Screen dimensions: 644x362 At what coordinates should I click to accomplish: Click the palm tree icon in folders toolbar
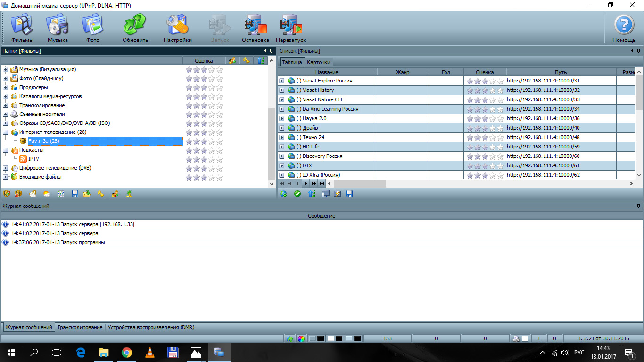pos(128,194)
